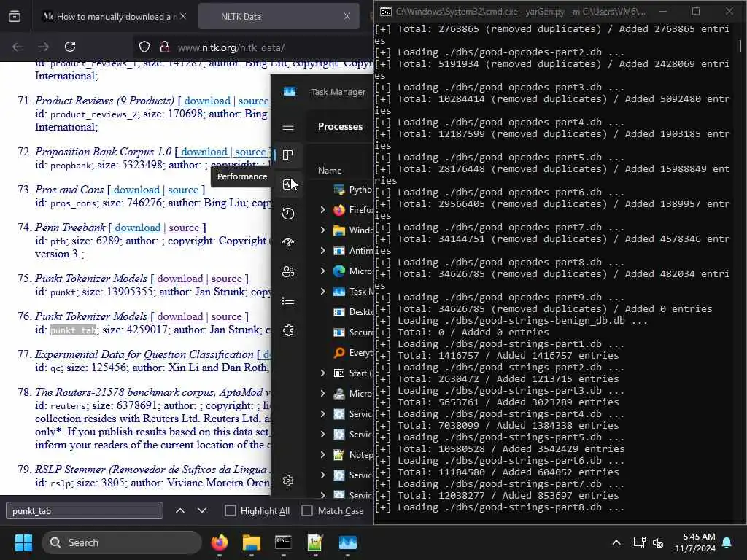Screen dimensions: 747x560
Task: Click cmd.exe window title bar icon
Action: 385,12
